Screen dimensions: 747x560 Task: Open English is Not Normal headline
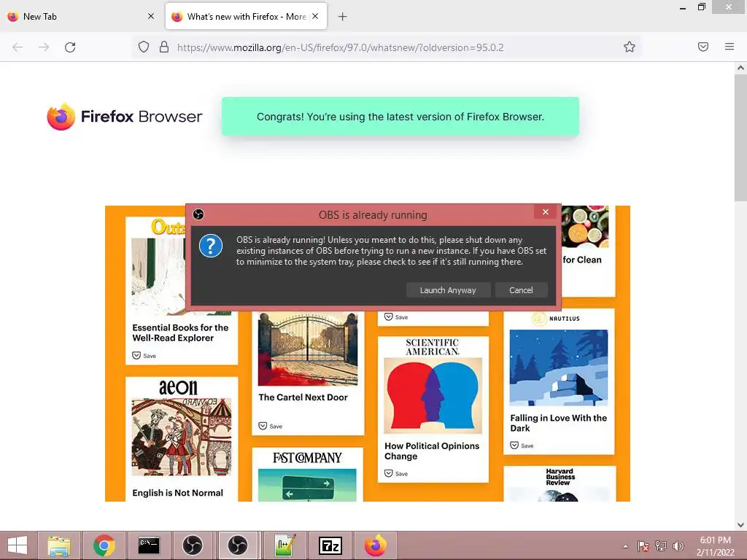[x=178, y=493]
